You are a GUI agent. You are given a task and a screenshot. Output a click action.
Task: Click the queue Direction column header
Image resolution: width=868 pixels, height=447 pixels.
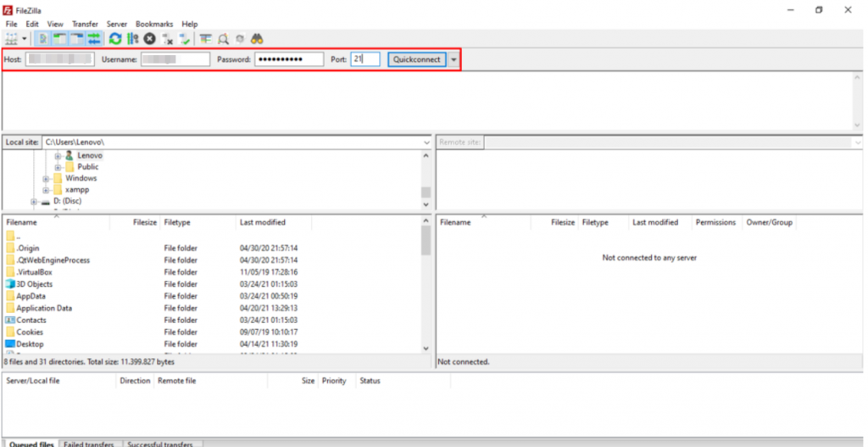coord(135,381)
